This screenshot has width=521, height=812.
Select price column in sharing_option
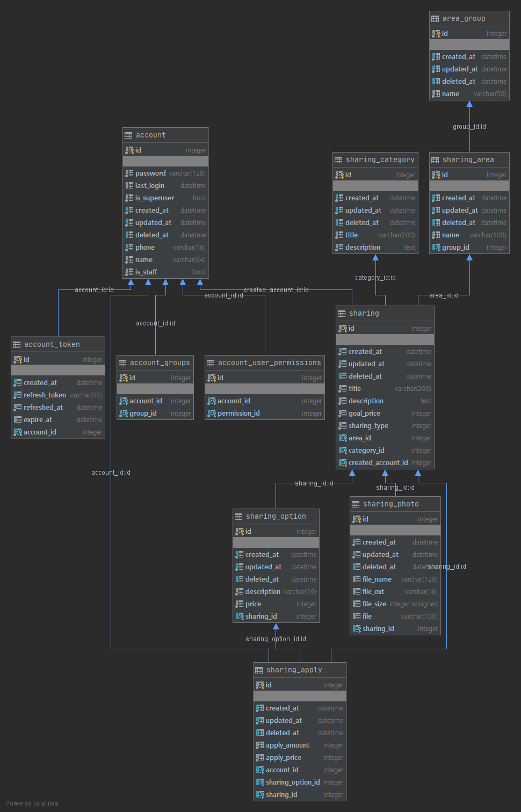tap(276, 604)
